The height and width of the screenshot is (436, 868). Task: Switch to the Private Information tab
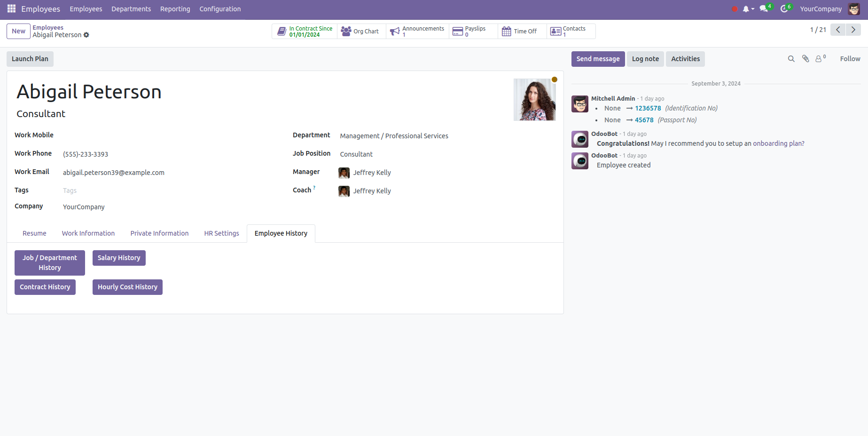coord(159,233)
